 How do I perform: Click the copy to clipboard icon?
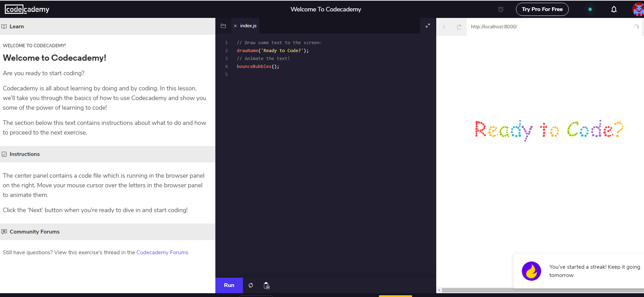pyautogui.click(x=266, y=286)
